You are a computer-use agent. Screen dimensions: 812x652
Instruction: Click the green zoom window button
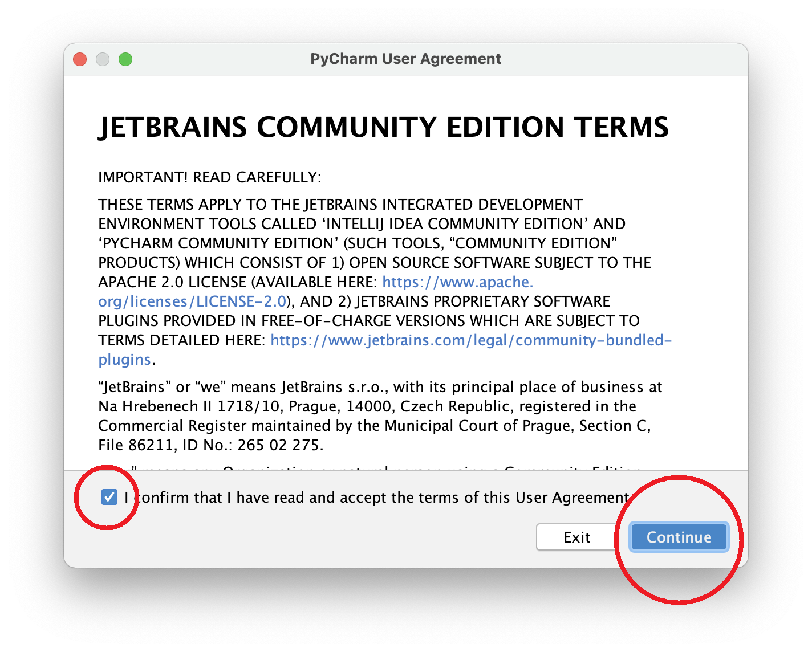(x=125, y=59)
